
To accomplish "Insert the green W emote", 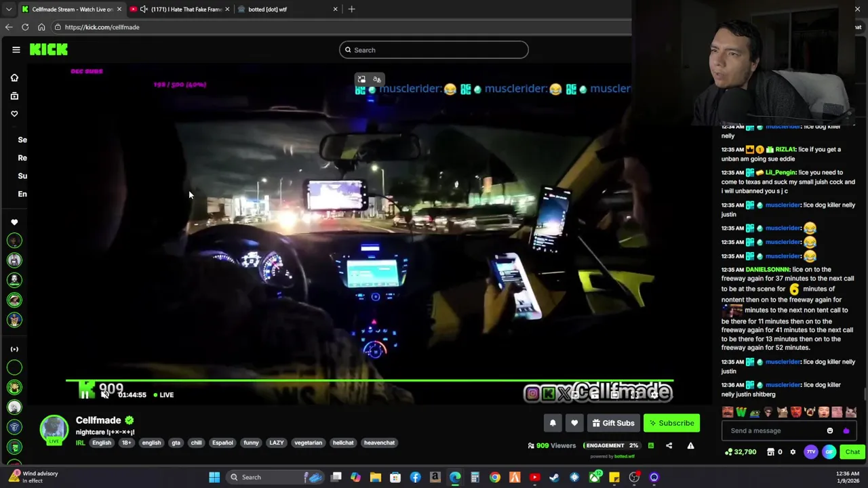I will [x=741, y=412].
